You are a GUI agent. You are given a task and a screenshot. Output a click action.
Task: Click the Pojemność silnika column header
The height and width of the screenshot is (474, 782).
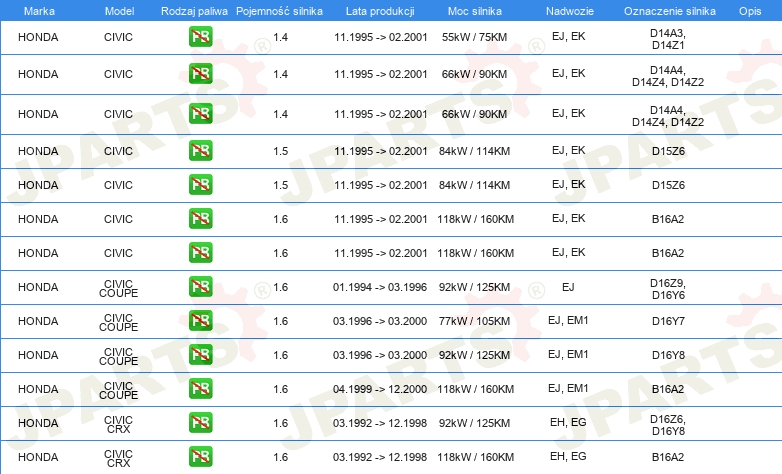279,11
